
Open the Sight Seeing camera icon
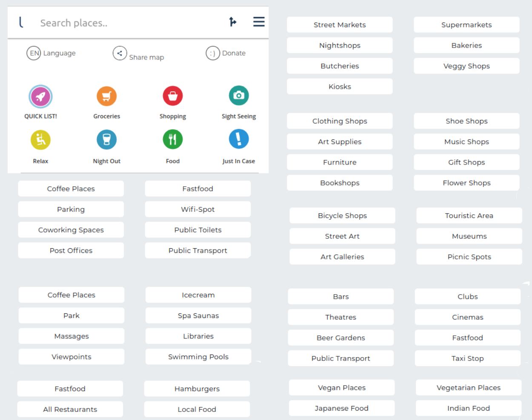(239, 96)
